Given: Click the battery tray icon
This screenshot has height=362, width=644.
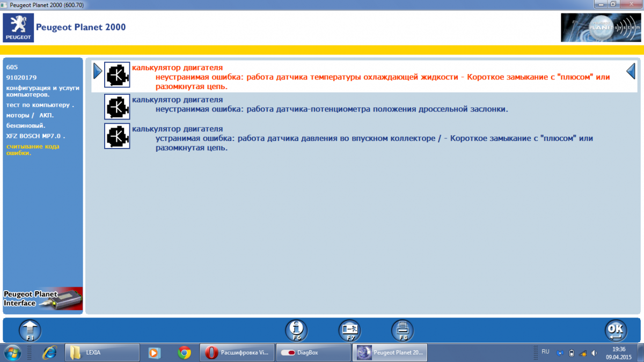Looking at the screenshot, I should [572, 353].
